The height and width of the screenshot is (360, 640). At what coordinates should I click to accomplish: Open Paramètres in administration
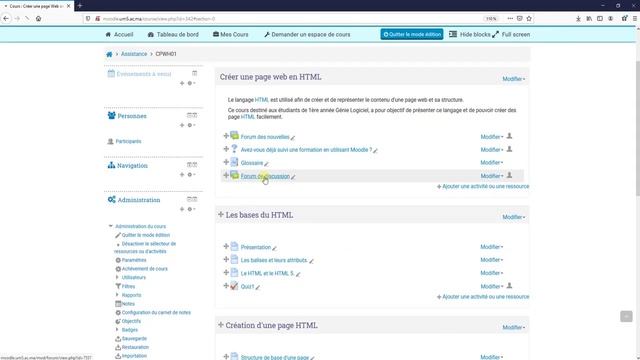click(x=134, y=260)
